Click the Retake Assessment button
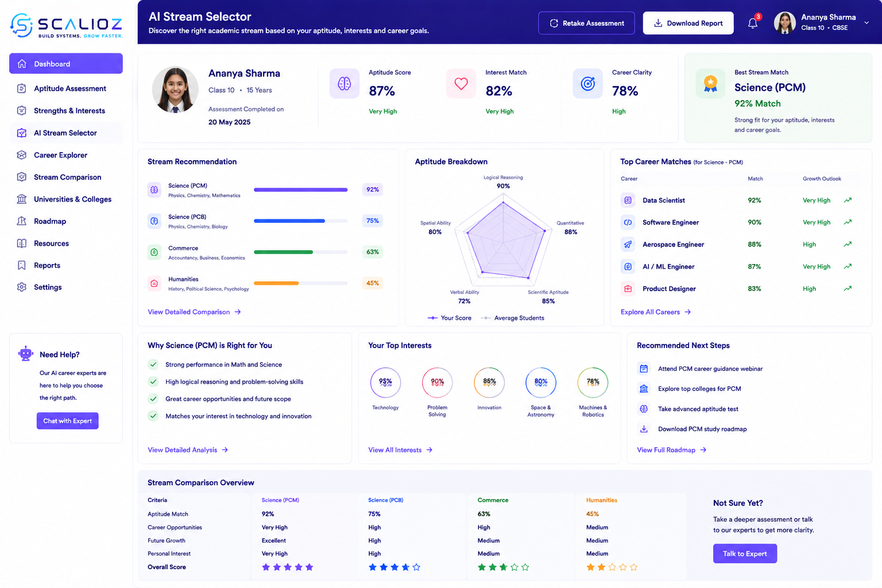882x588 pixels. [x=586, y=23]
